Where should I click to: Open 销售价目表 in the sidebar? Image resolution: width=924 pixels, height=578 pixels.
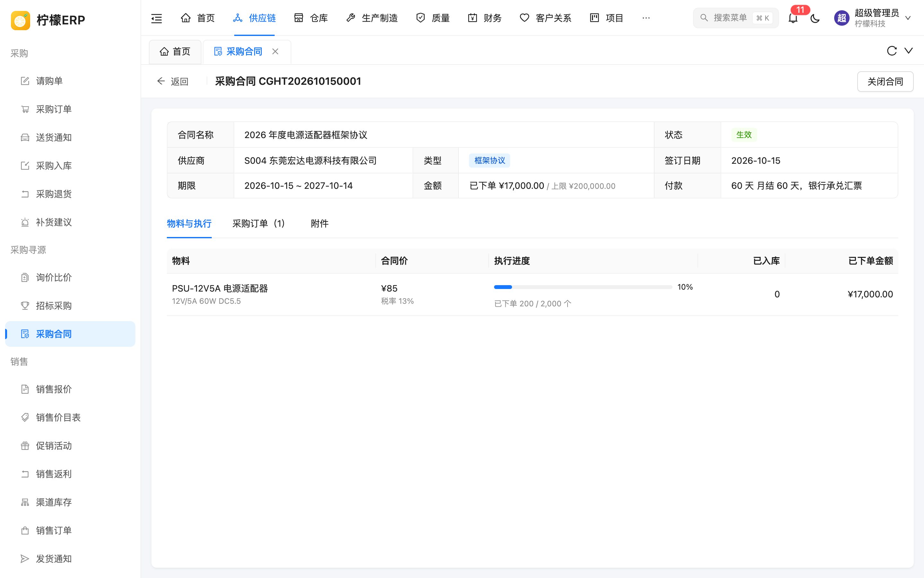coord(70,417)
